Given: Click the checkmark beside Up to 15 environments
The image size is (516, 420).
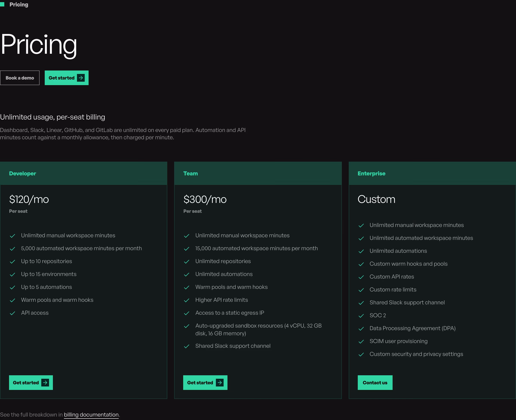Looking at the screenshot, I should [x=12, y=274].
